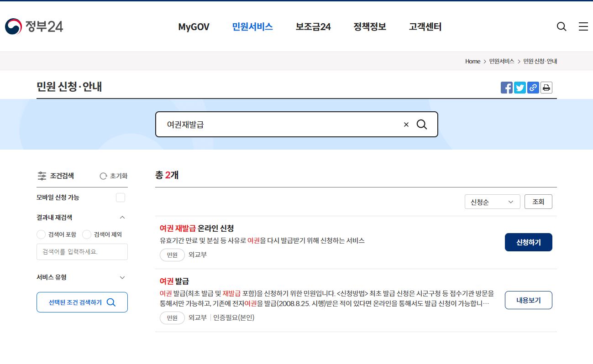The height and width of the screenshot is (364, 593).
Task: Print the page using the printer icon
Action: [x=546, y=88]
